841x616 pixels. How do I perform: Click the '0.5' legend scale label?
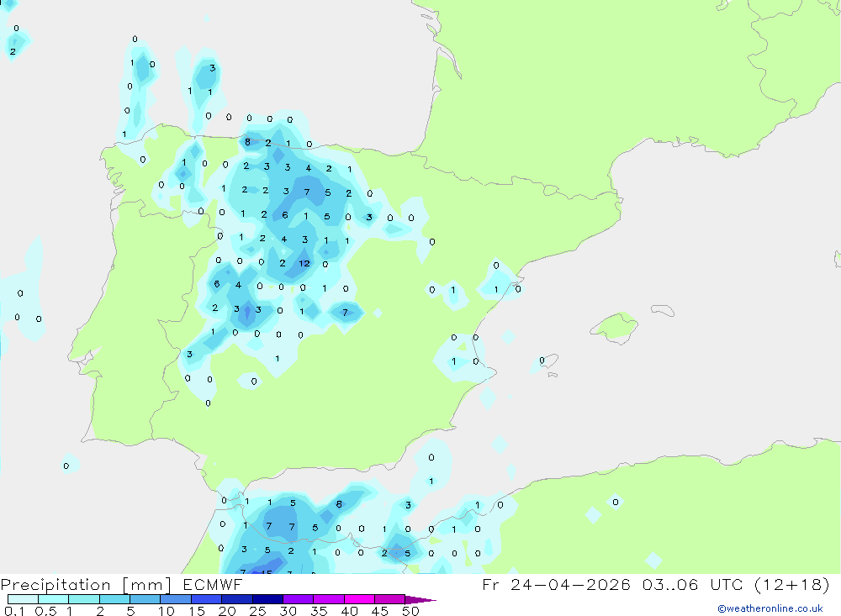click(x=45, y=611)
